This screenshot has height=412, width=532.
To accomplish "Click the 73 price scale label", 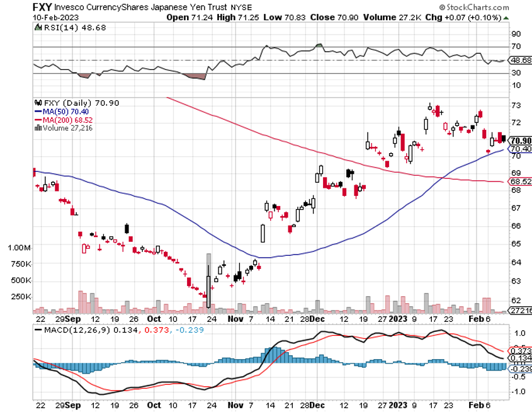I will click(x=516, y=106).
